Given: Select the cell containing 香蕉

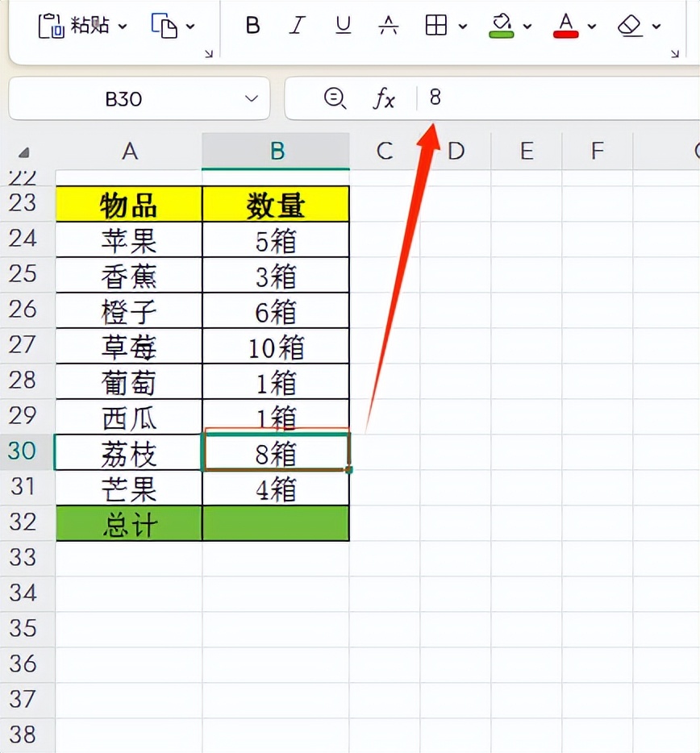Looking at the screenshot, I should 129,275.
